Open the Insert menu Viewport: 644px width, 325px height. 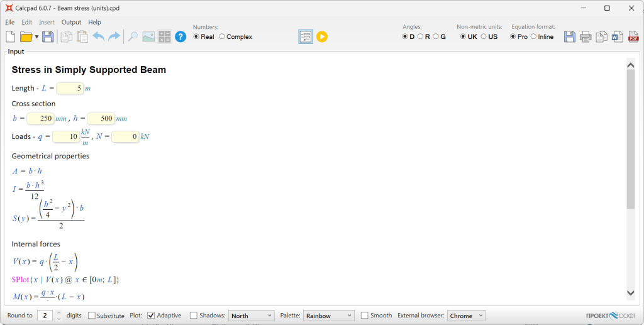(x=47, y=22)
